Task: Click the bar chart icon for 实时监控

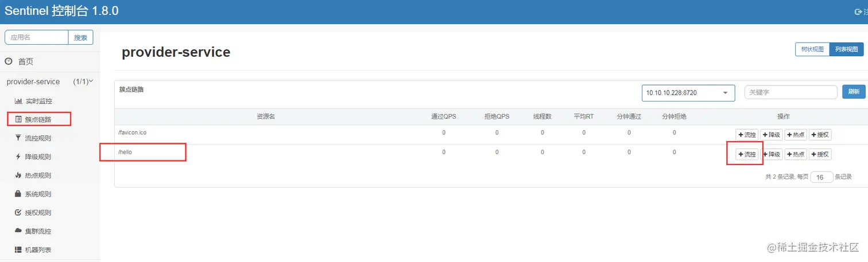Action: coord(18,101)
